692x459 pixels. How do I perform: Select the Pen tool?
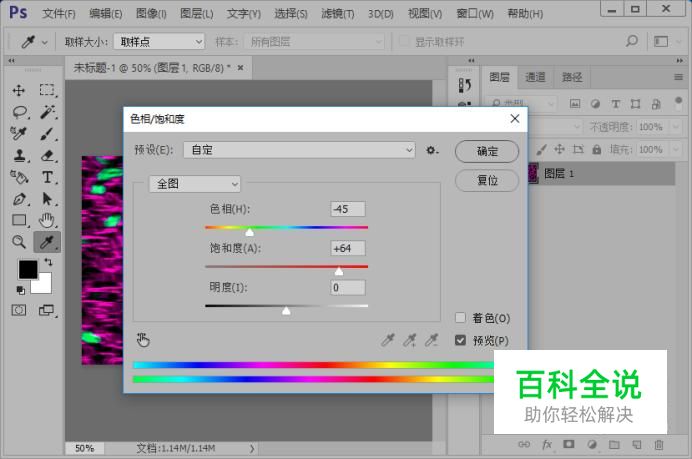coord(19,199)
